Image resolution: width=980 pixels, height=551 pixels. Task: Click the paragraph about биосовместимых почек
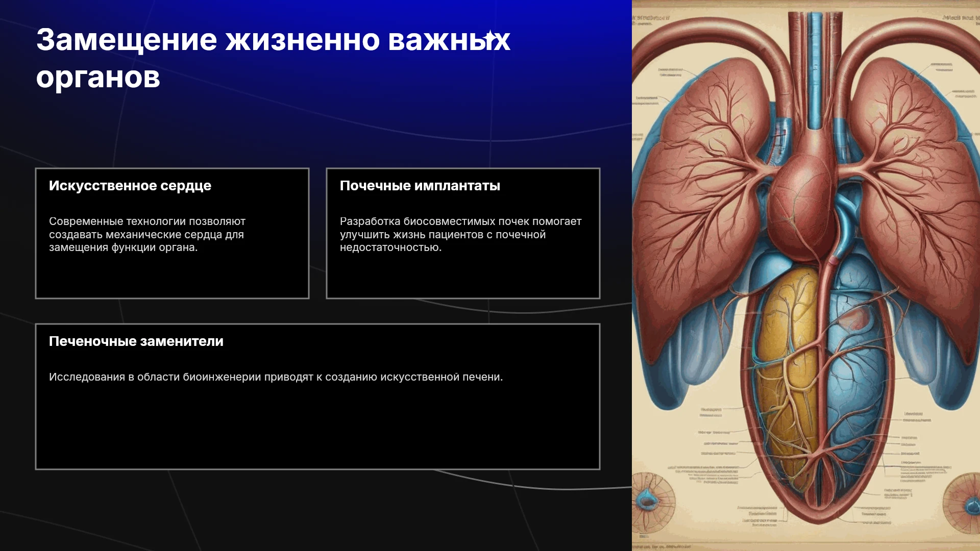tap(461, 235)
